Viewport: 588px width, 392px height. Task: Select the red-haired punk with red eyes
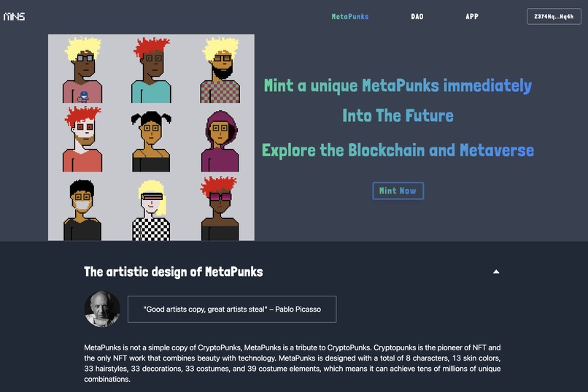[x=82, y=139]
